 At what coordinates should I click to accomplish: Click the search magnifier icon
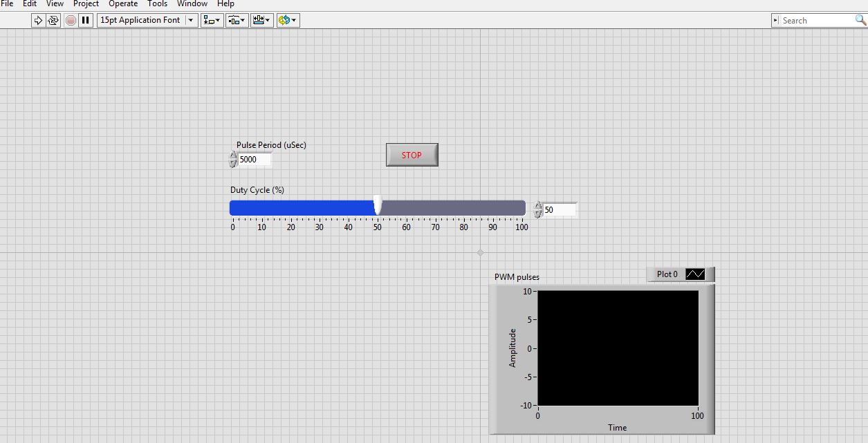pyautogui.click(x=860, y=20)
